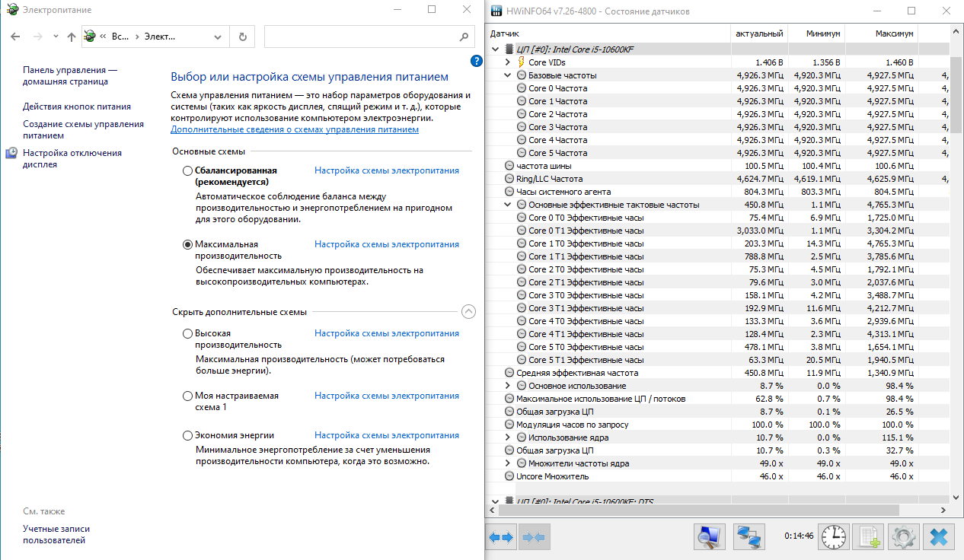Open plan settings link for Экономия энергии
964x560 pixels.
pos(387,435)
